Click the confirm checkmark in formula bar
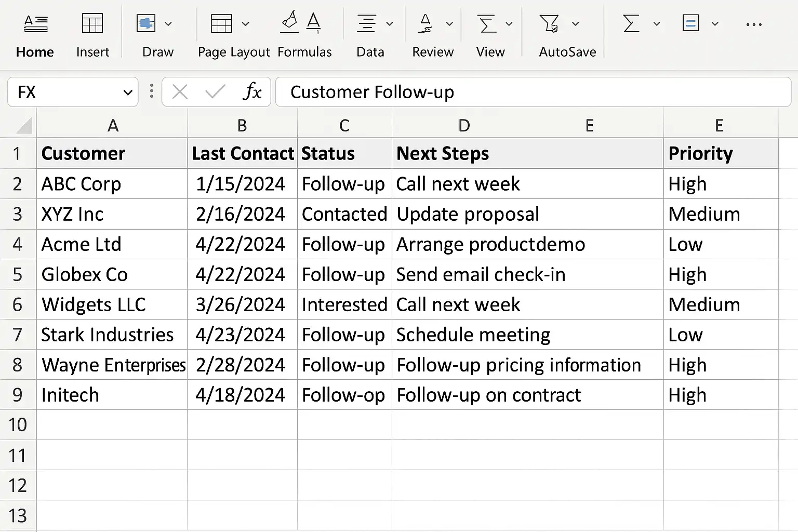 pyautogui.click(x=215, y=92)
